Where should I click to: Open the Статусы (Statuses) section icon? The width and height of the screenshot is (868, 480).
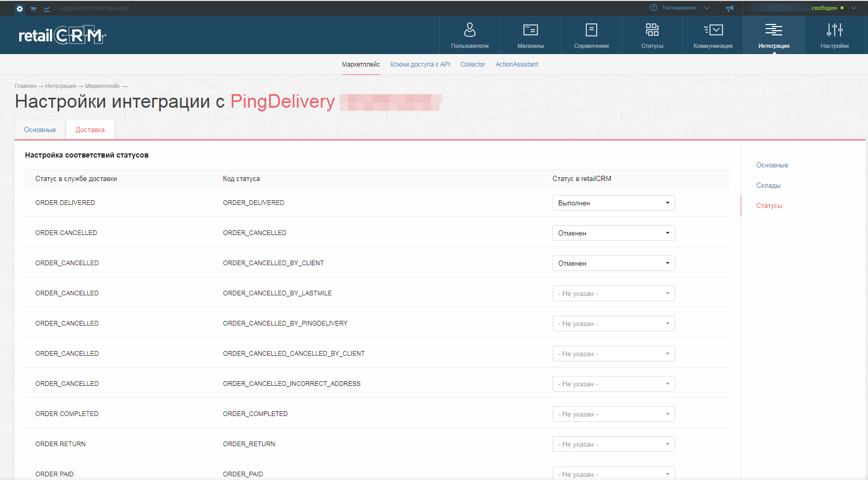652,35
